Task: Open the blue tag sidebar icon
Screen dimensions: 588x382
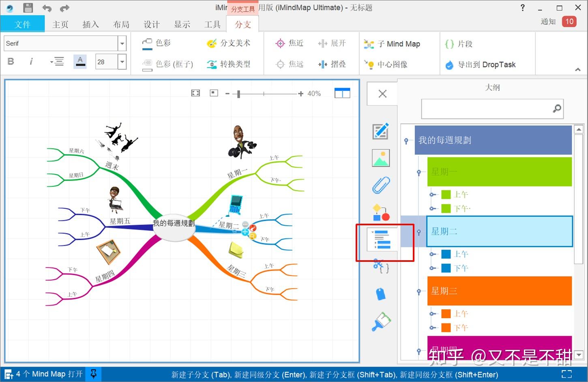Action: pyautogui.click(x=381, y=294)
